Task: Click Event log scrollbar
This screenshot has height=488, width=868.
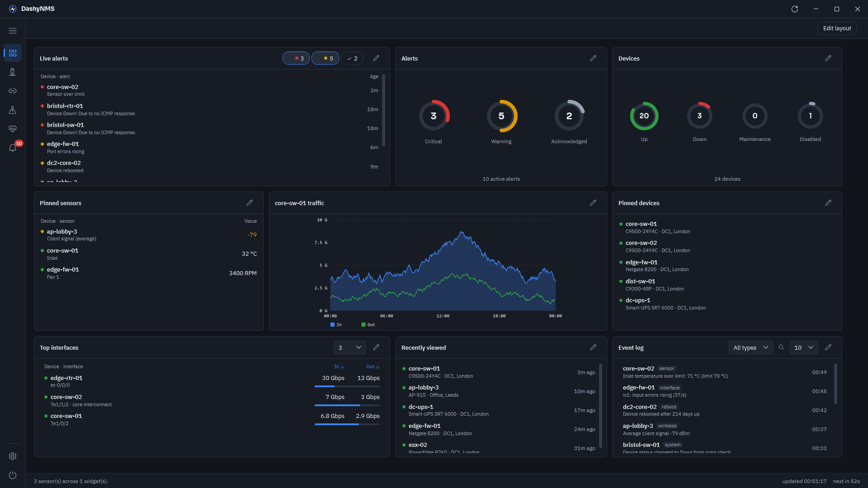Action: click(x=836, y=384)
